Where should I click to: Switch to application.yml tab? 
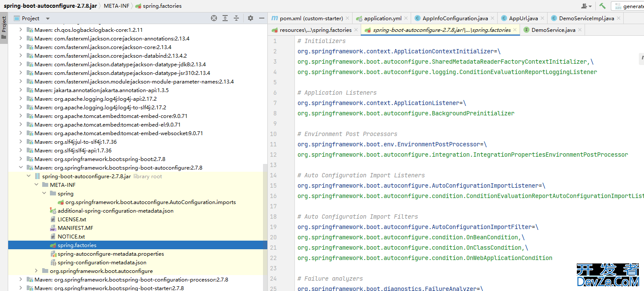click(383, 19)
